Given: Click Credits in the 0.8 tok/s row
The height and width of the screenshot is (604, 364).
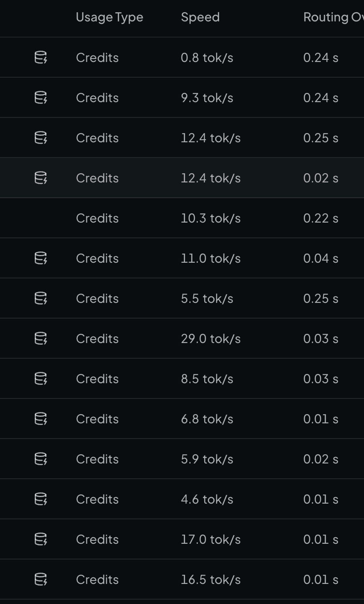Looking at the screenshot, I should point(97,58).
